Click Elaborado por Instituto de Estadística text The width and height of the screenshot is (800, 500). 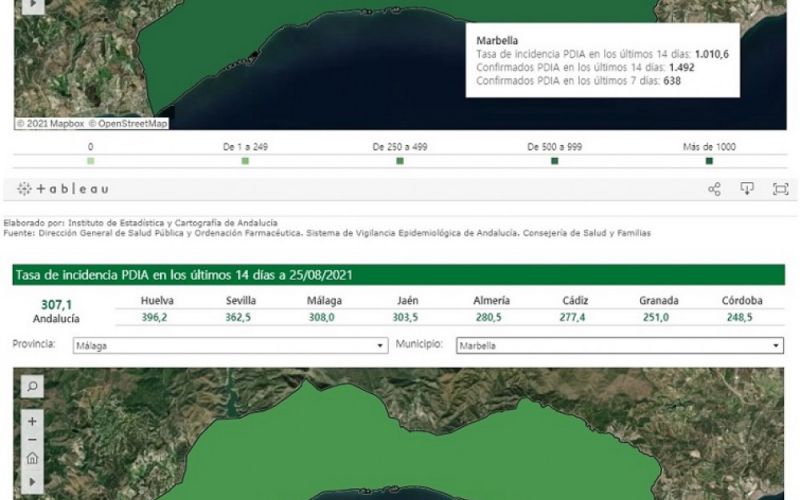coord(141,223)
